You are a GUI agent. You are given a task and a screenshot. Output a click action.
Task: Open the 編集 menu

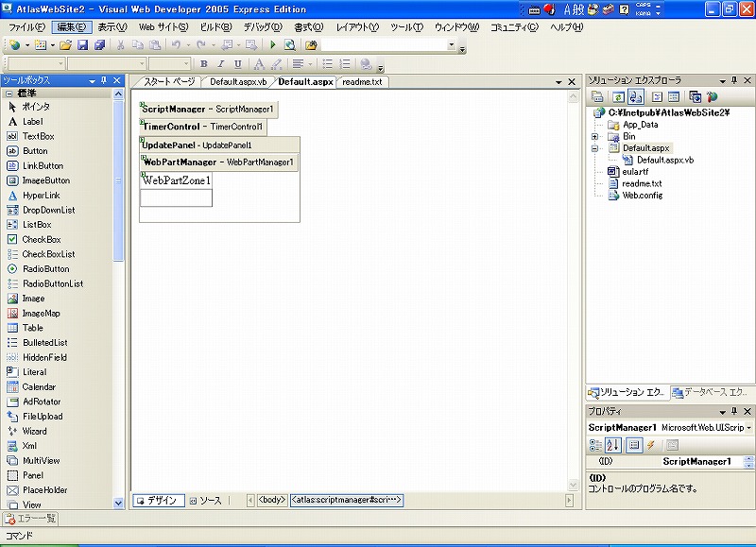pos(72,27)
